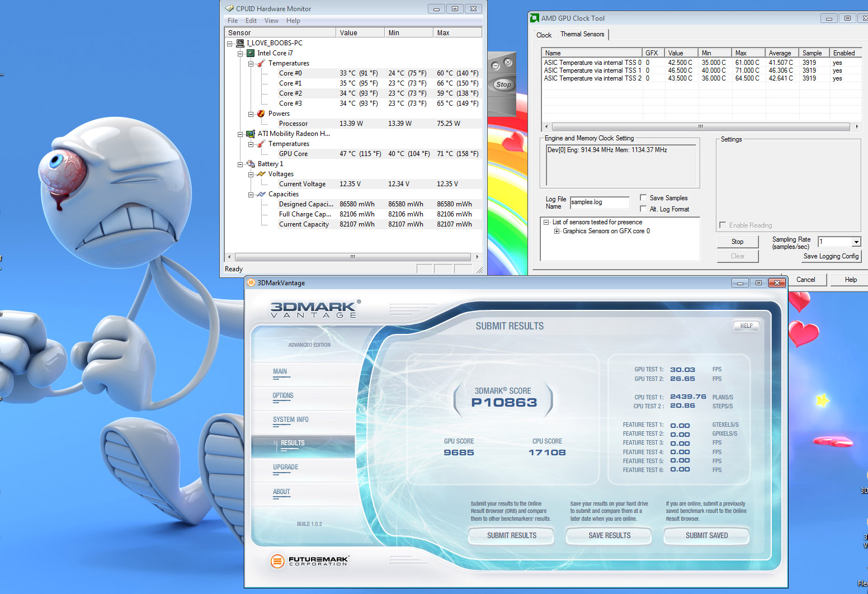This screenshot has height=594, width=868.
Task: Click the round Stop gadget button
Action: (x=503, y=84)
